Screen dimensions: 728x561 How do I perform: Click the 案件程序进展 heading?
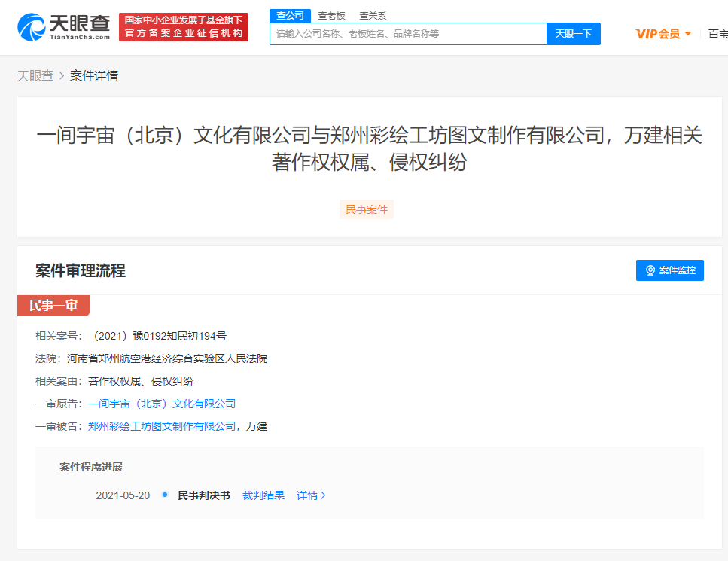[x=91, y=467]
